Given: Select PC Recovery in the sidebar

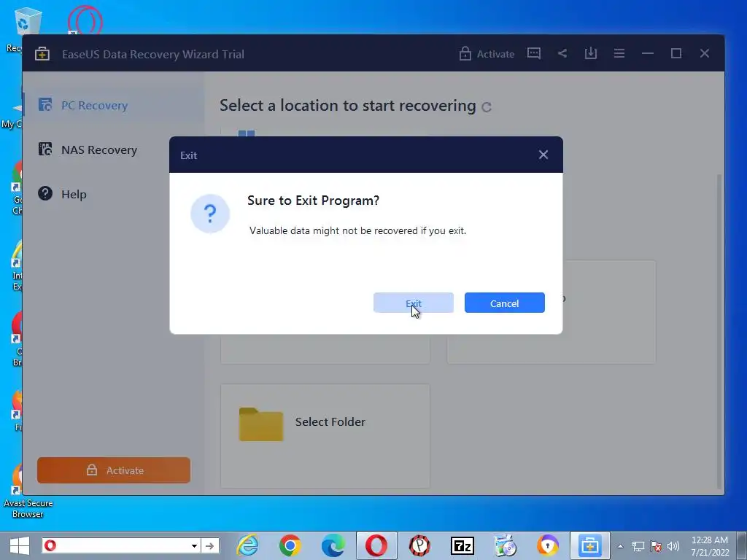Looking at the screenshot, I should tap(113, 105).
